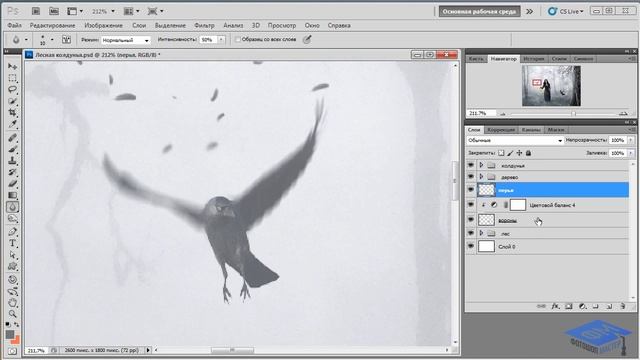Open the Заливка fill arrow
The width and height of the screenshot is (640, 360).
pos(631,153)
